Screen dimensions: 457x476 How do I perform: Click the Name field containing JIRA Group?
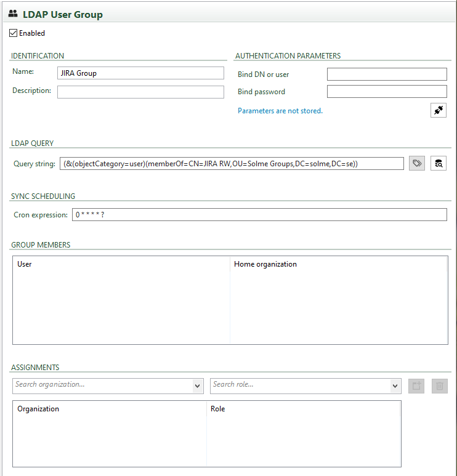click(x=140, y=73)
